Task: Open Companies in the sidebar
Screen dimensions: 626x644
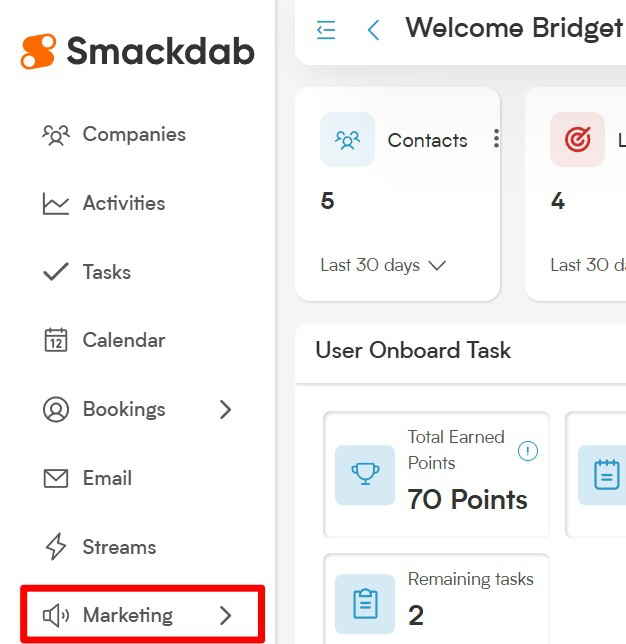Action: point(114,135)
